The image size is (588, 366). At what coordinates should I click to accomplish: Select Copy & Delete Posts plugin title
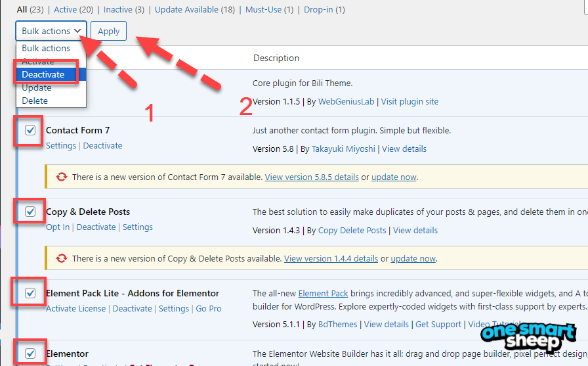coord(88,212)
